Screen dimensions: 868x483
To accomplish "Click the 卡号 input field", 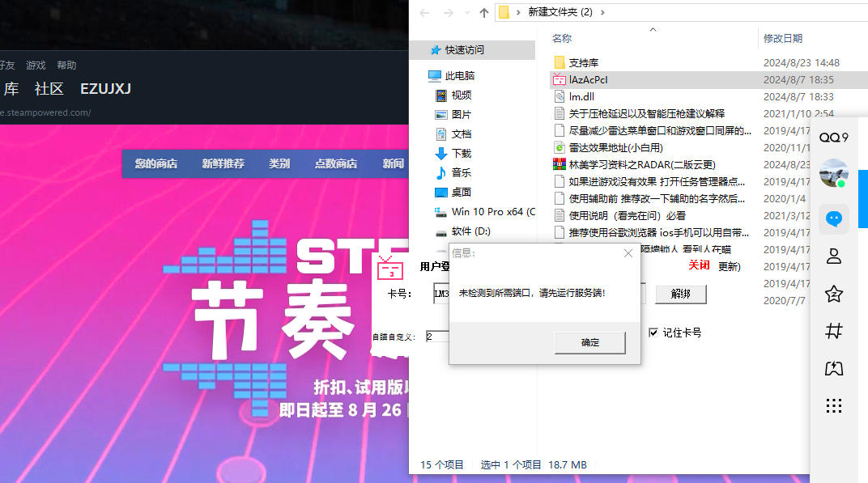I will (x=441, y=294).
